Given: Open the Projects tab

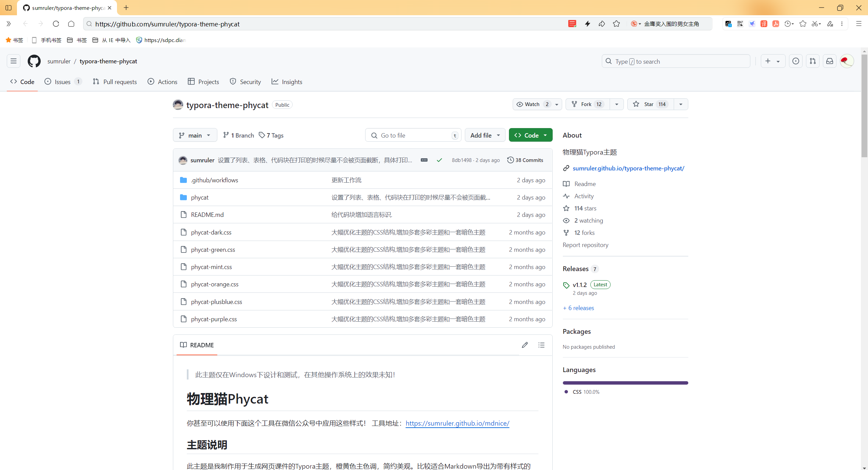Looking at the screenshot, I should click(203, 82).
